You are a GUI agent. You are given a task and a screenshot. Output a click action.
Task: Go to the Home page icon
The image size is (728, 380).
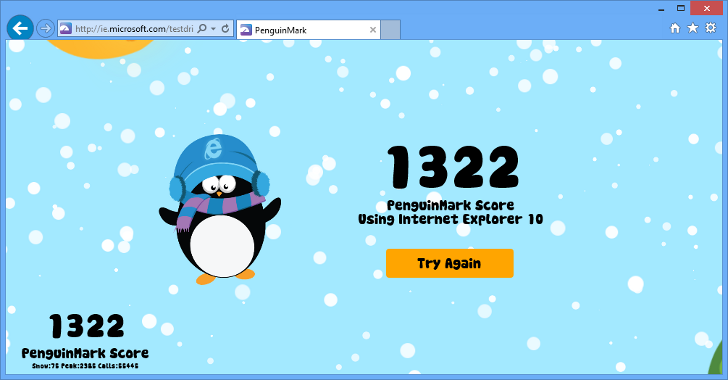(675, 28)
